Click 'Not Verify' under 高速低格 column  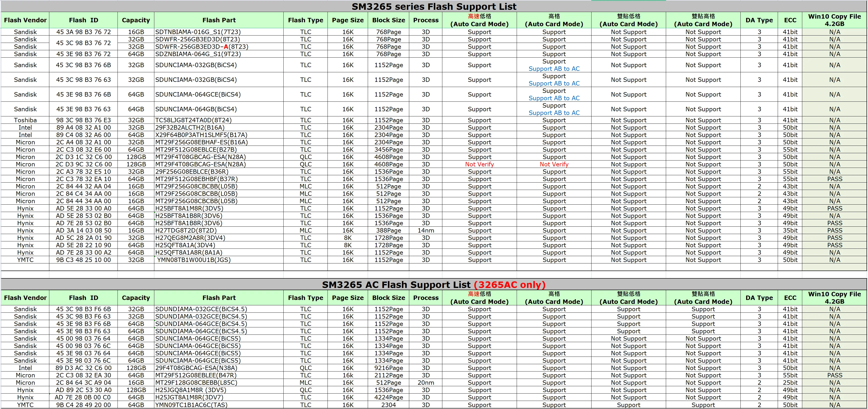[479, 165]
